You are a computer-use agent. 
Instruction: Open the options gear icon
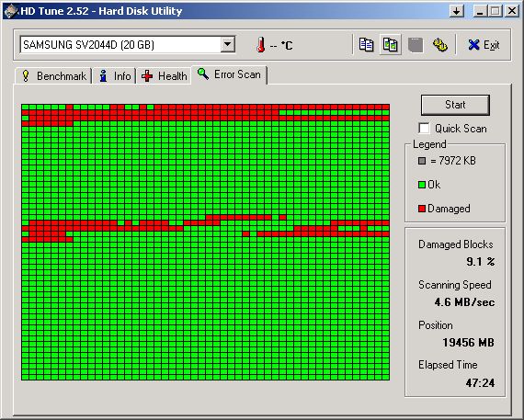(440, 45)
